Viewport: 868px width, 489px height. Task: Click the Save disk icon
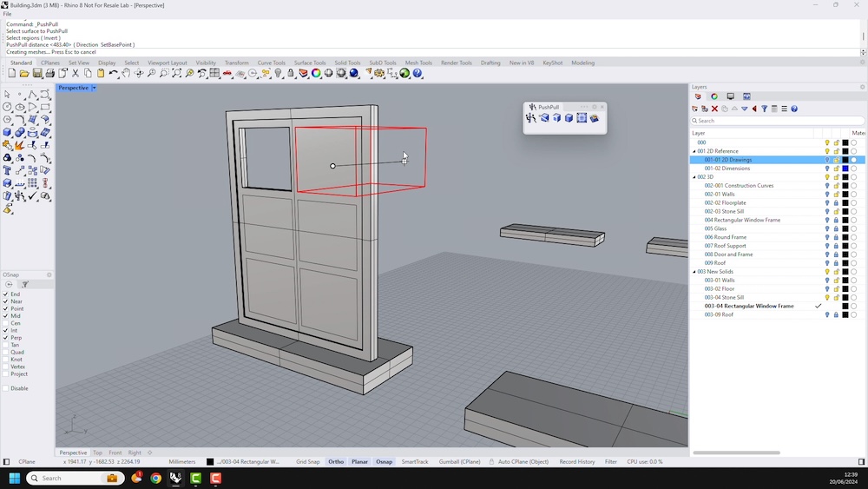click(37, 73)
